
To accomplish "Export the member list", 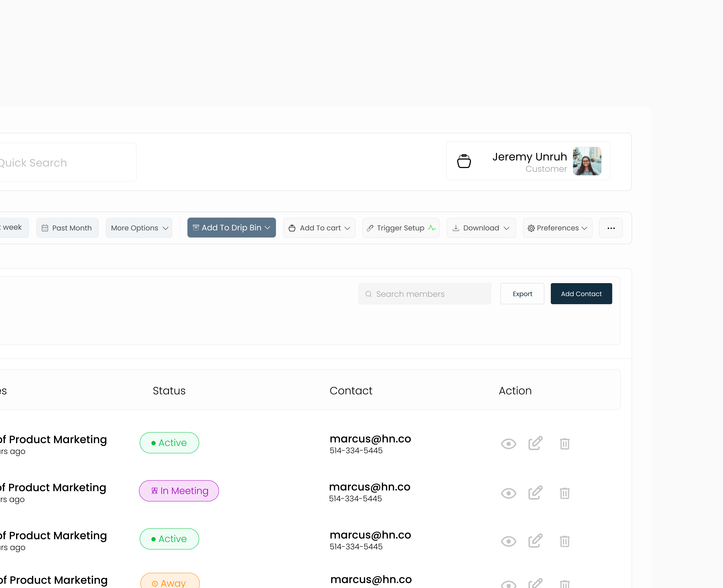I will [x=522, y=294].
